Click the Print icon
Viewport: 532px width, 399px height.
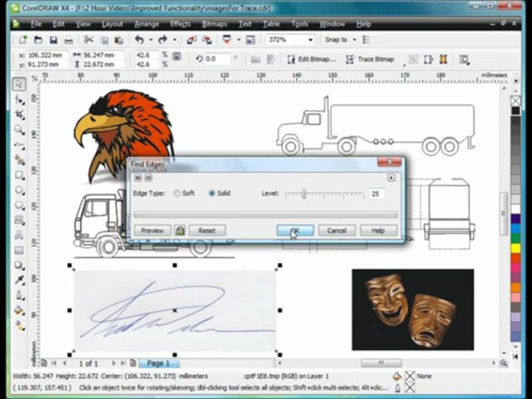tap(69, 40)
